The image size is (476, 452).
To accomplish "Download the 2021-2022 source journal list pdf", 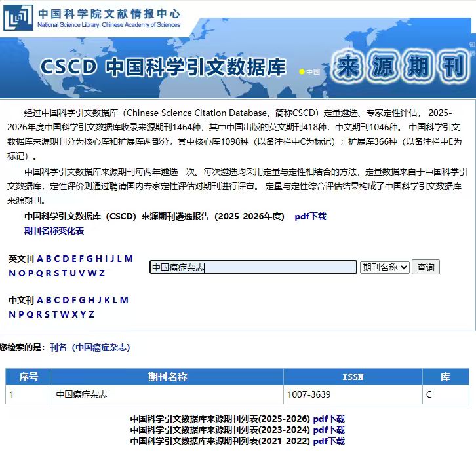I will (x=328, y=441).
